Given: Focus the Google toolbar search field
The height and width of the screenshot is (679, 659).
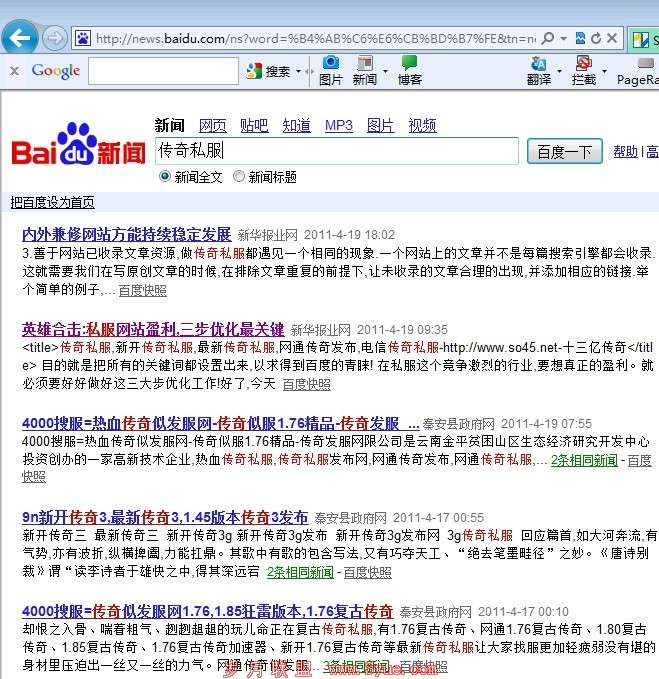Looking at the screenshot, I should tap(163, 71).
